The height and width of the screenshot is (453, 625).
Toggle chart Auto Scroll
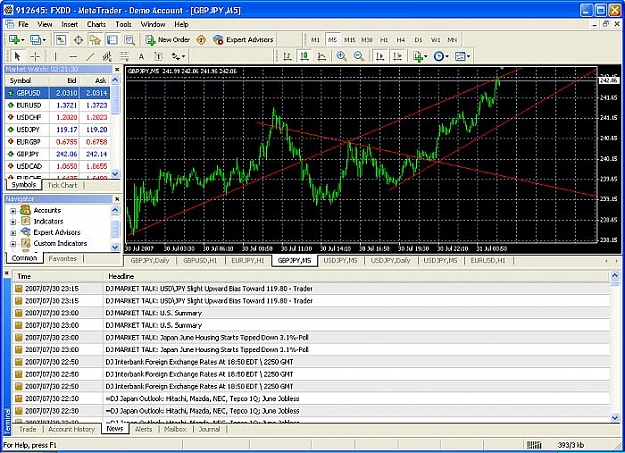380,56
